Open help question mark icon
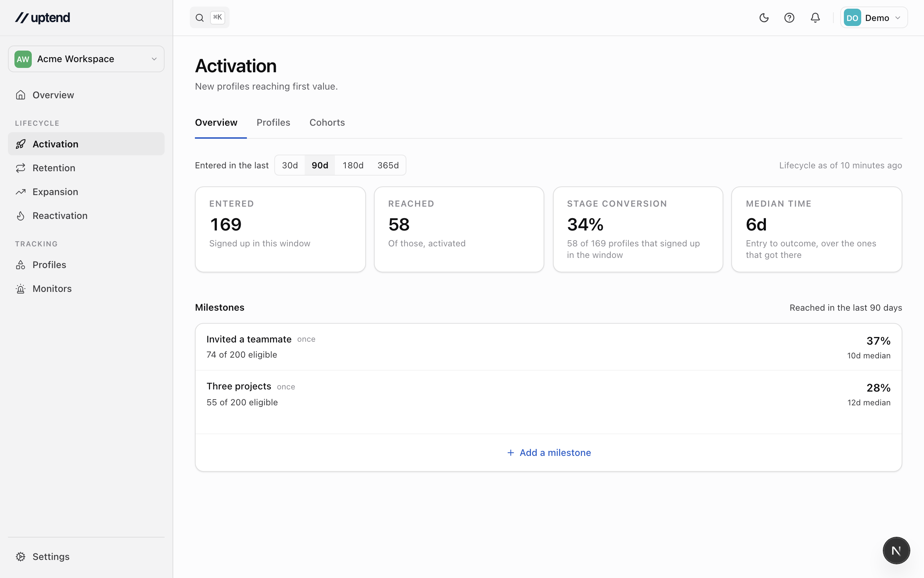The image size is (924, 578). pos(789,18)
